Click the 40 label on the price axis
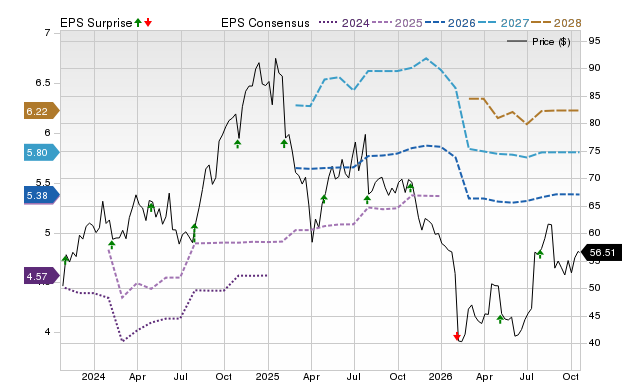Viewport: 640px width, 382px height. (594, 343)
